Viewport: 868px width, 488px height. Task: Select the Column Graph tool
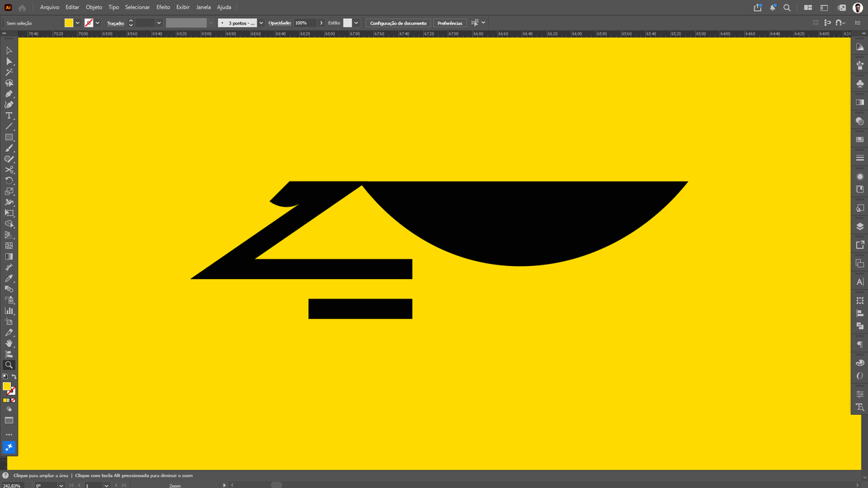9,311
